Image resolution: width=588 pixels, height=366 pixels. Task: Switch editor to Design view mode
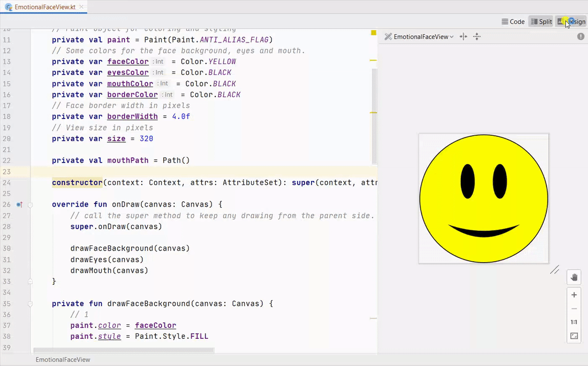(571, 21)
